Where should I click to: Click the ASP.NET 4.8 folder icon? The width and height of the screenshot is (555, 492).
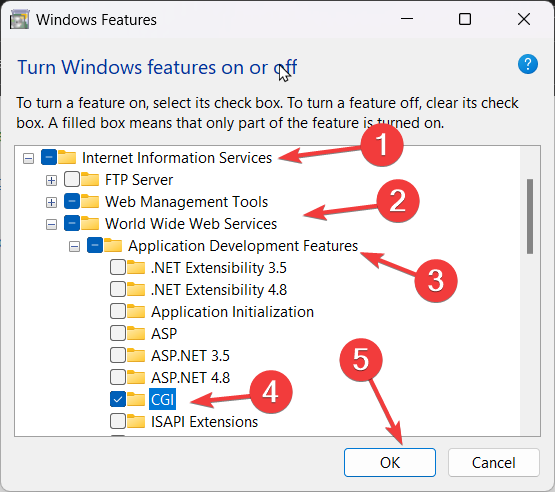[x=136, y=377]
